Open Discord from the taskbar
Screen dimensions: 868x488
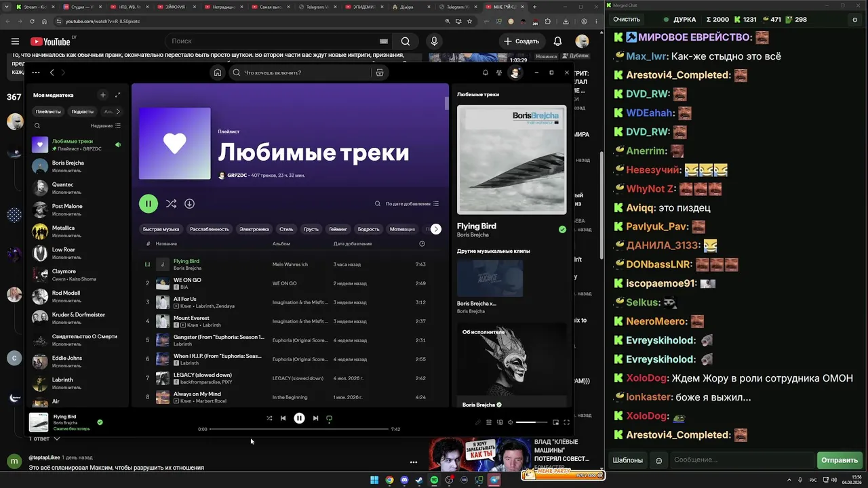click(x=405, y=480)
